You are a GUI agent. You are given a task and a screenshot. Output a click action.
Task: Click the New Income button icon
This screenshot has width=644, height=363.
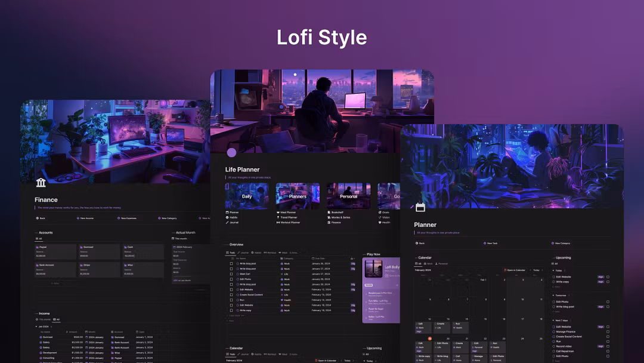coord(77,219)
